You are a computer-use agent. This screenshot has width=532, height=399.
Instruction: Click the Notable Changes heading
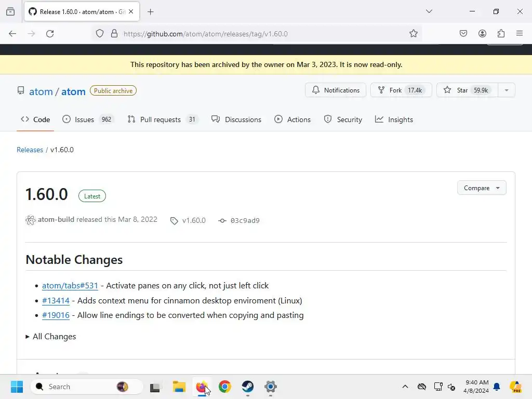tap(74, 260)
